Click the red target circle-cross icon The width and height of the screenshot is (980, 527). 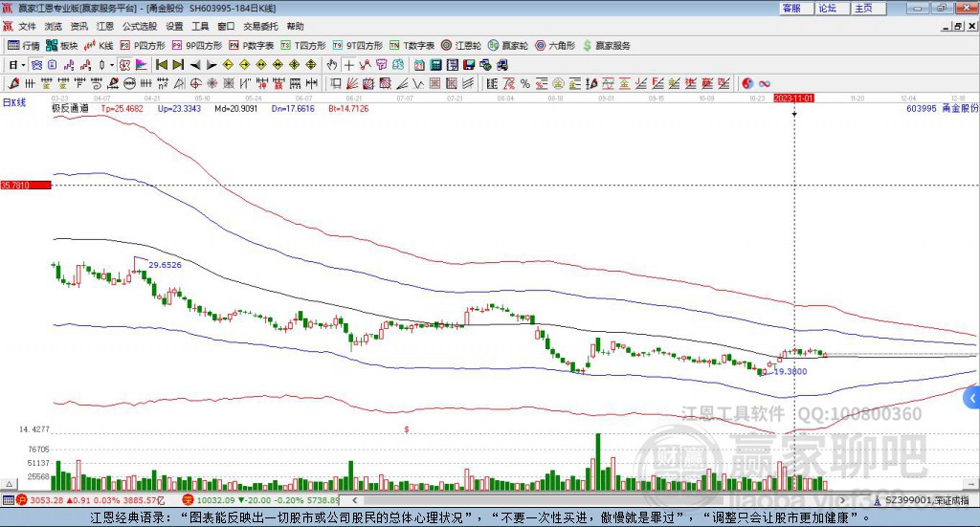(195, 83)
